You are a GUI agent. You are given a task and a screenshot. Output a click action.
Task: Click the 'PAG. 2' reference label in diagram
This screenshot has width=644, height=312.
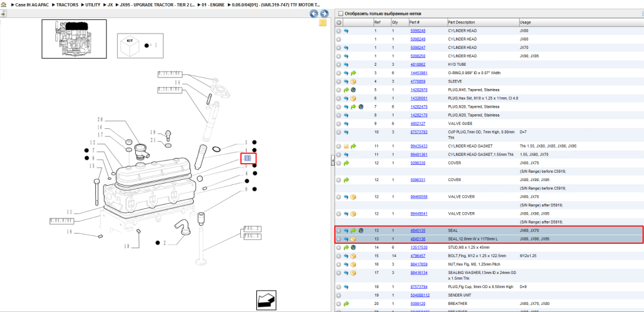[252, 229]
